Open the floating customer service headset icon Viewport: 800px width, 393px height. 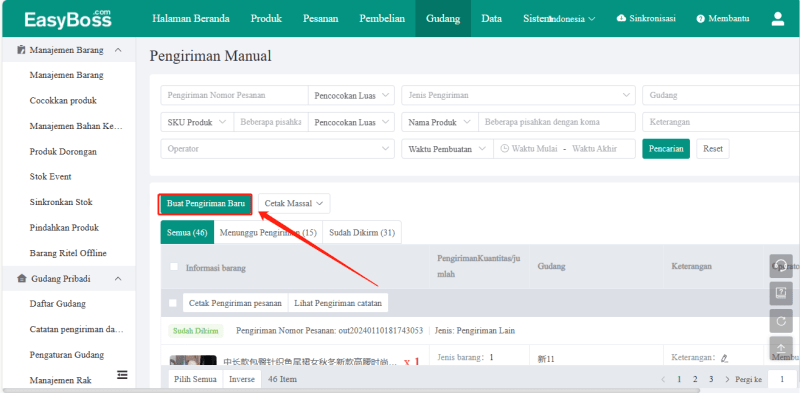(x=781, y=266)
